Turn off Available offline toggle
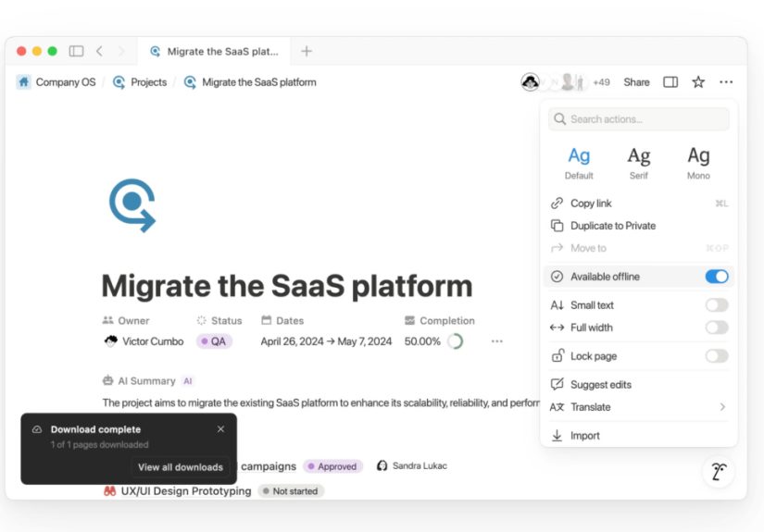This screenshot has width=764, height=532. point(716,277)
